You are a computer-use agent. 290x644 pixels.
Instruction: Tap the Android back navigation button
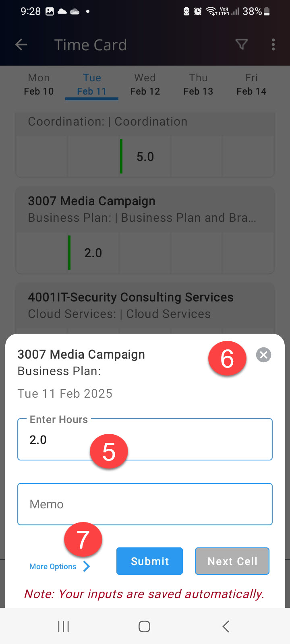pos(226,626)
